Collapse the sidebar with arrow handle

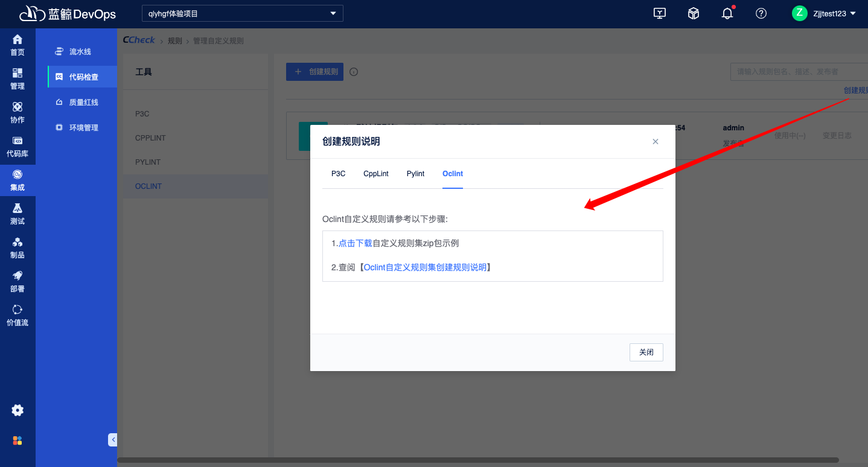pyautogui.click(x=113, y=440)
